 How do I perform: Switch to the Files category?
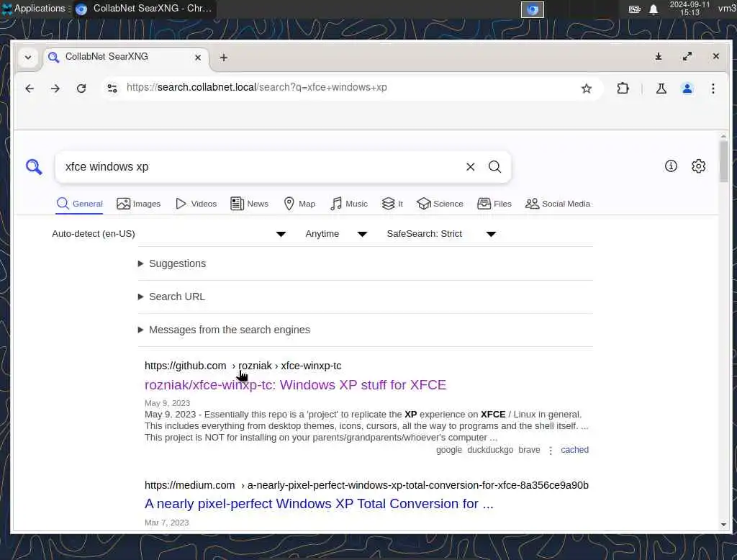click(494, 204)
